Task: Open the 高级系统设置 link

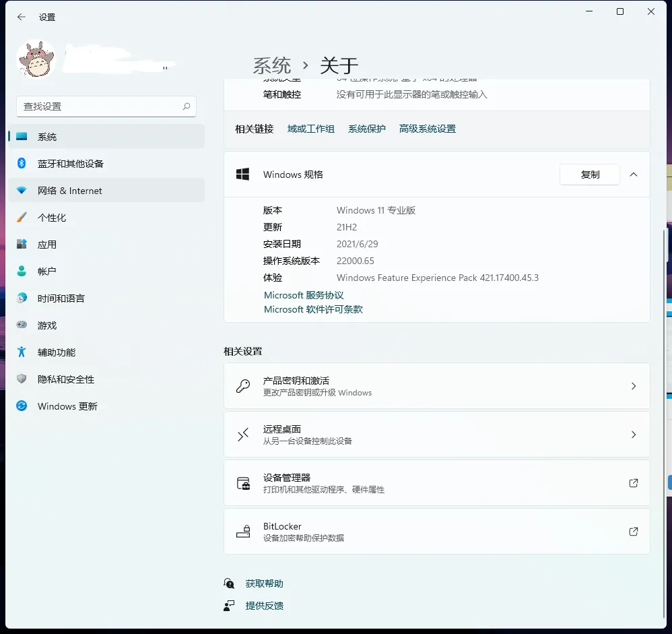Action: pyautogui.click(x=427, y=129)
